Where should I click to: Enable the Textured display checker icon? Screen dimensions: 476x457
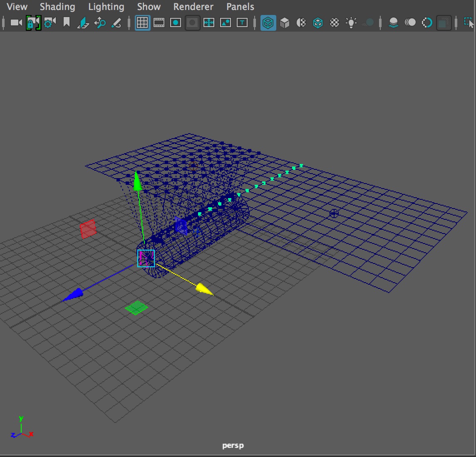[335, 22]
